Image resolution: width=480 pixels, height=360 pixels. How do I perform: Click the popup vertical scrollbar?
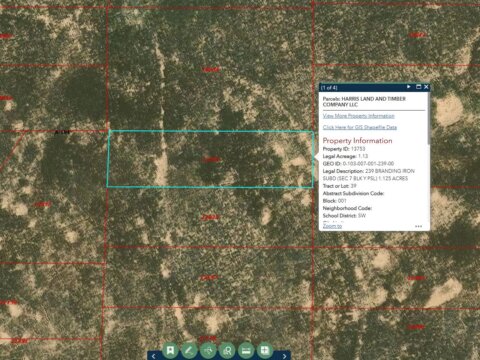tap(429, 119)
